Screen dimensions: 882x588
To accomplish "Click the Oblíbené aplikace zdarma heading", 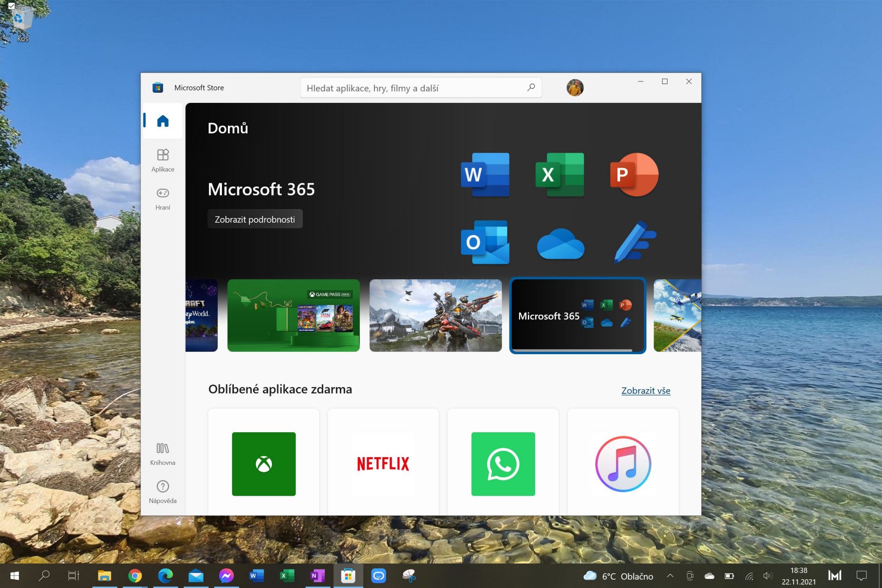I will coord(280,389).
